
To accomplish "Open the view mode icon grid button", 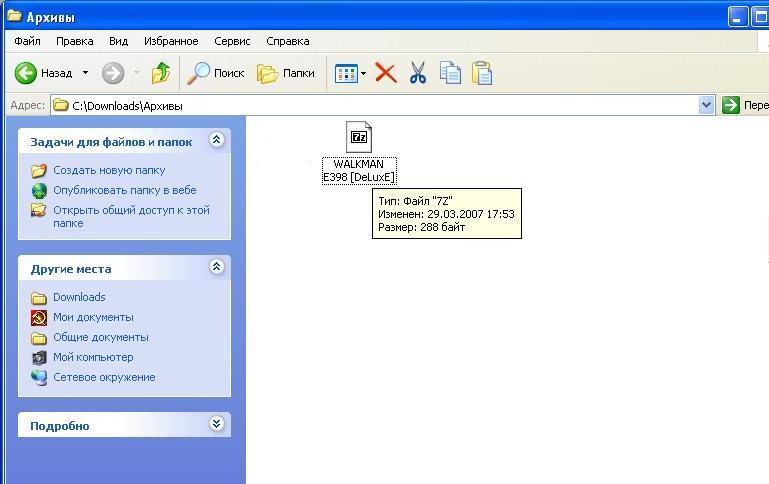I will pos(346,74).
